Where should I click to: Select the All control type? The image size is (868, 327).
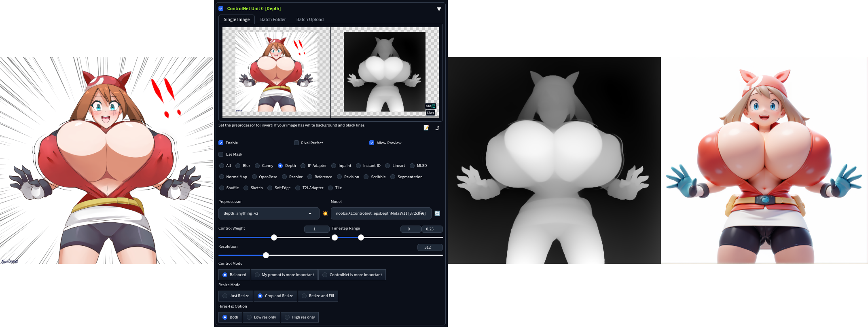222,166
